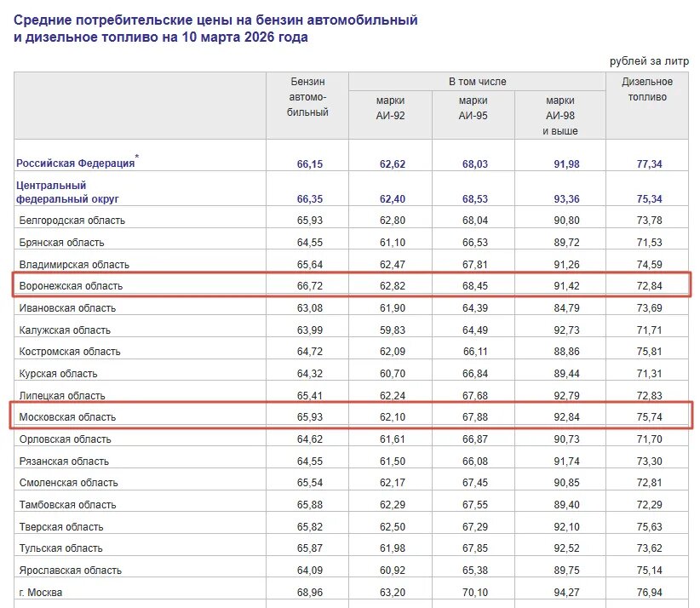Select the 'Российская Федерация' row label

[x=76, y=163]
